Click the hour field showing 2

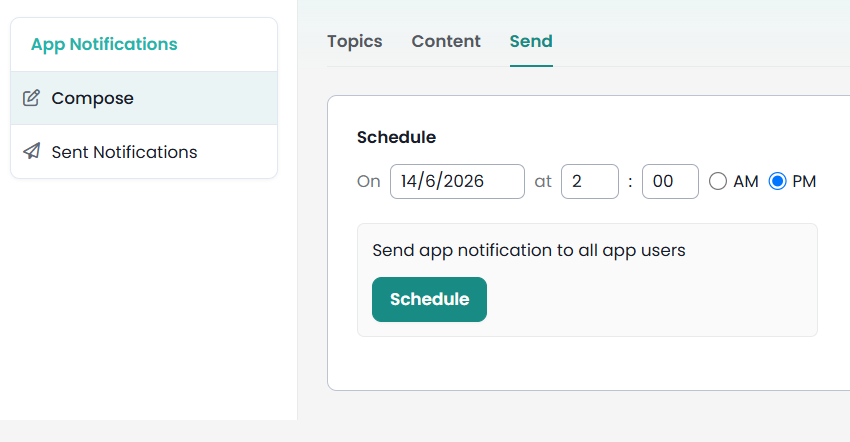click(x=590, y=182)
